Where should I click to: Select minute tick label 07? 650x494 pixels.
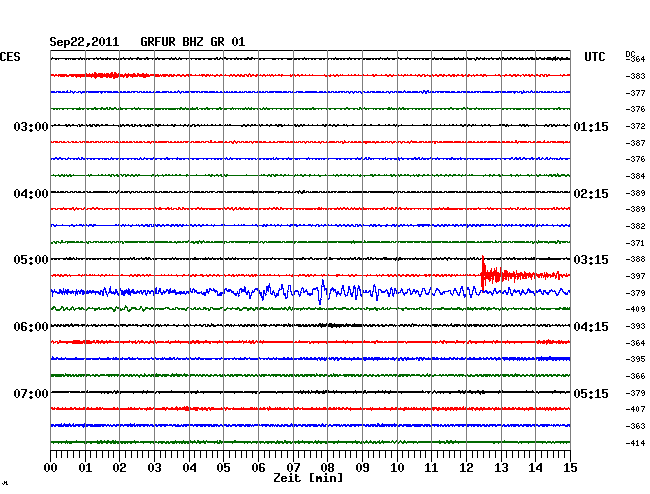click(293, 468)
